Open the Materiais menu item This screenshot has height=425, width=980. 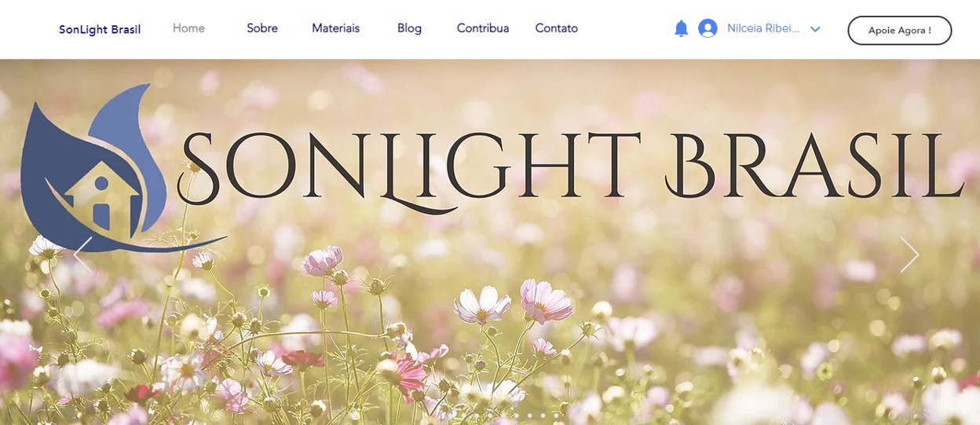pos(335,28)
